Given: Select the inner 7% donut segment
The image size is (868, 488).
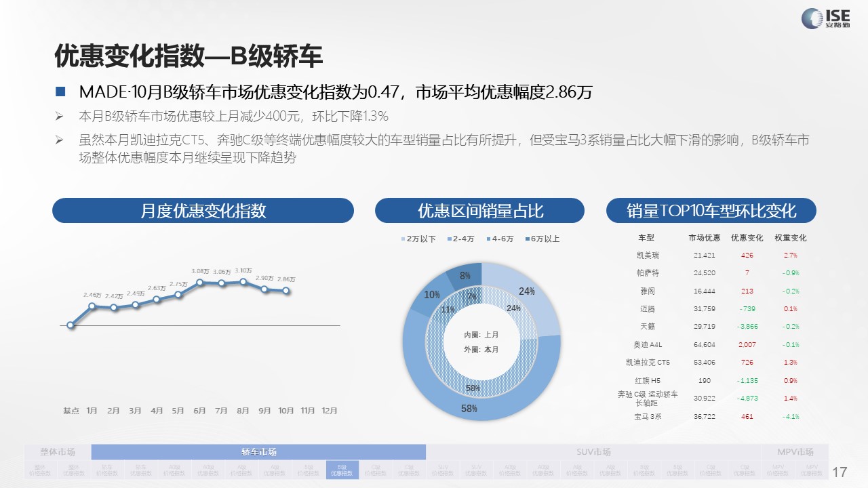Looking at the screenshot, I should (471, 297).
